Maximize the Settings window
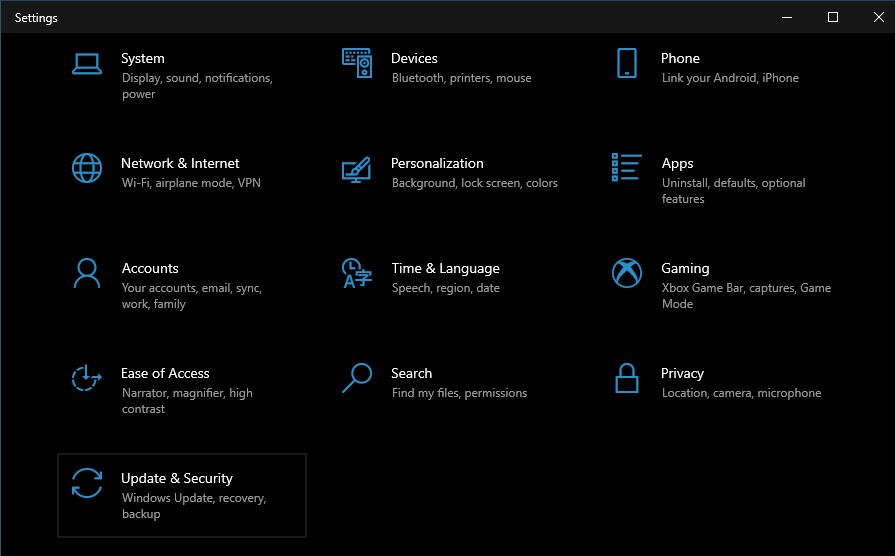895x556 pixels. pos(833,17)
